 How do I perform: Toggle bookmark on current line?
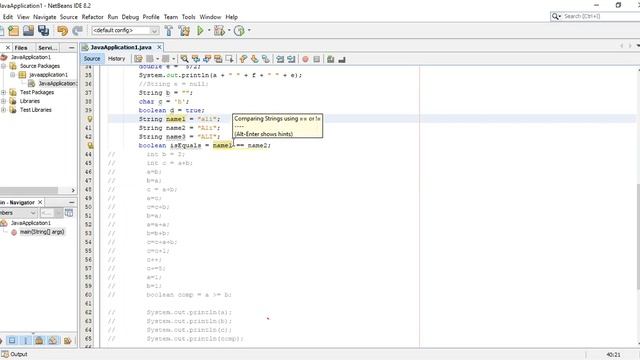[266, 59]
